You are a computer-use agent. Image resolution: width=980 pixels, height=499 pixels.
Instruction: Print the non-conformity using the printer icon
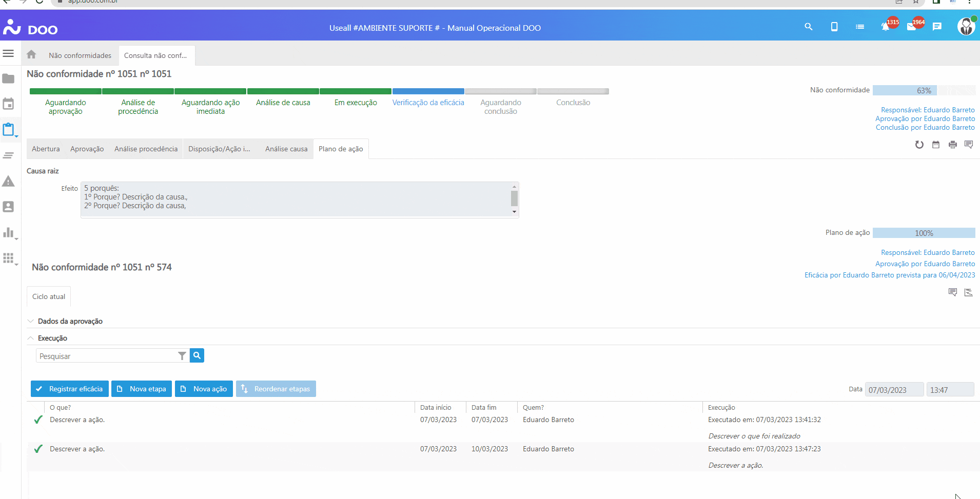point(953,145)
